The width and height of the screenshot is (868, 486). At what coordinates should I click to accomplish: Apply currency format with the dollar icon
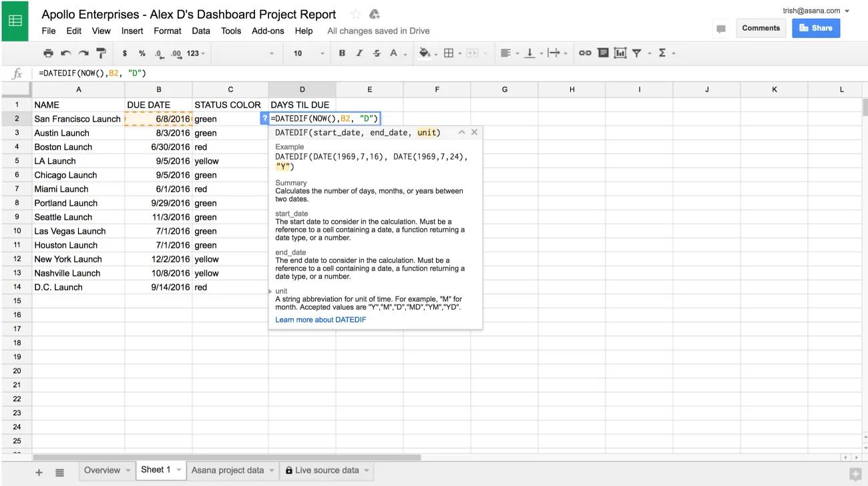pyautogui.click(x=125, y=53)
